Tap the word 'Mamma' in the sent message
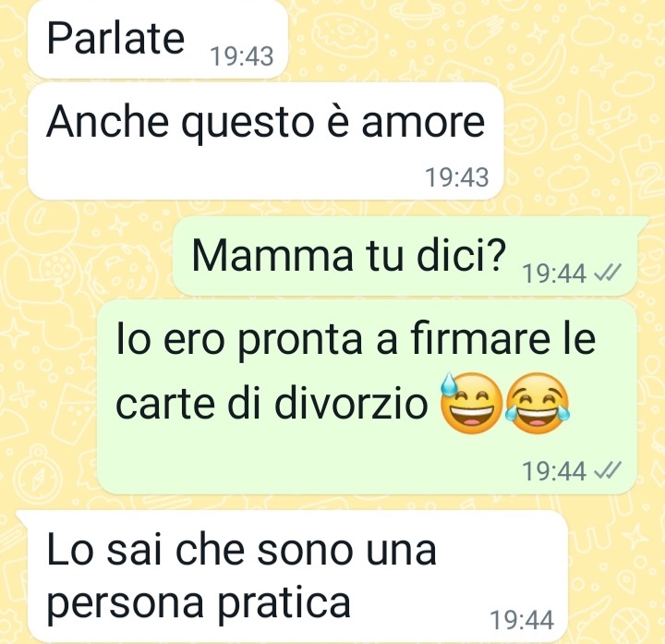The height and width of the screenshot is (644, 665). 272,256
